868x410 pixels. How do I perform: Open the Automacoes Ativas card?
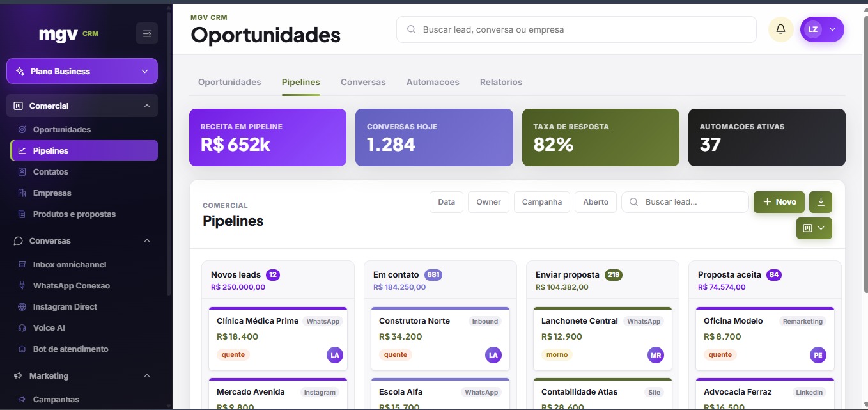(767, 138)
